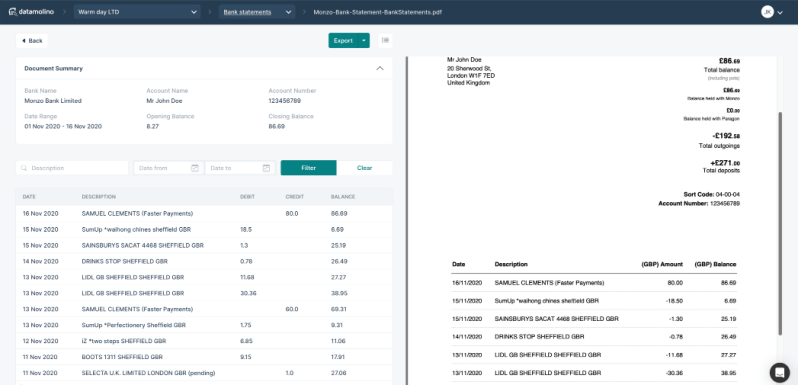Click the 60.0 credit value
798x385 pixels.
[x=292, y=309]
